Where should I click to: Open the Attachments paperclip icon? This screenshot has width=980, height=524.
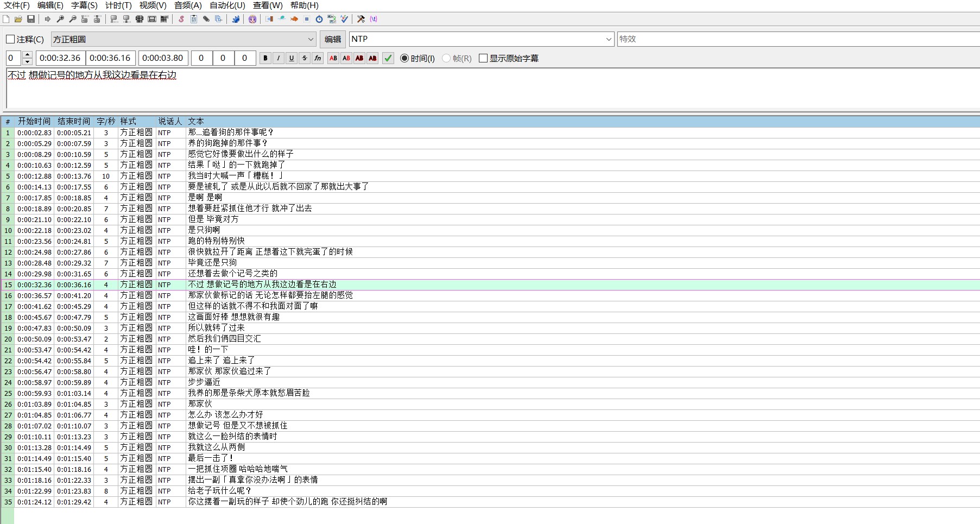pyautogui.click(x=206, y=19)
